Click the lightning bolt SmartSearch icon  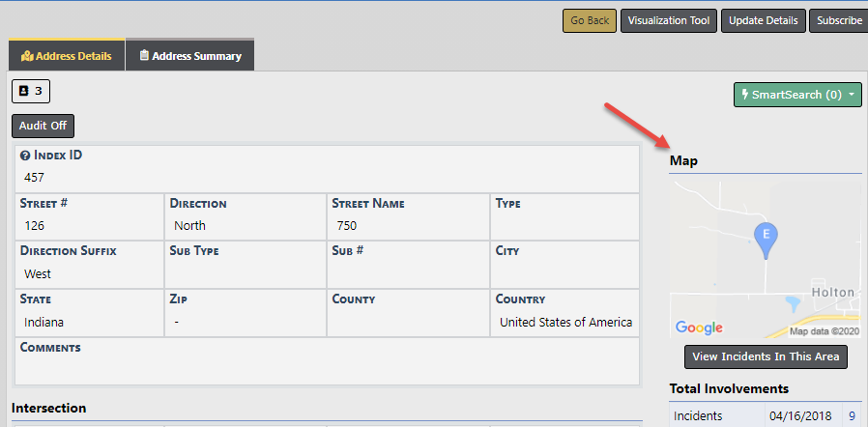(744, 95)
